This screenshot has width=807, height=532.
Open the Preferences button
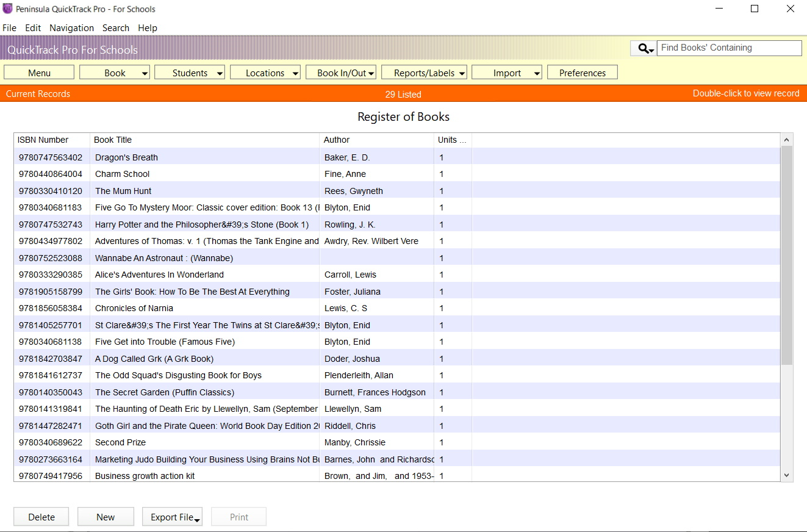[583, 73]
